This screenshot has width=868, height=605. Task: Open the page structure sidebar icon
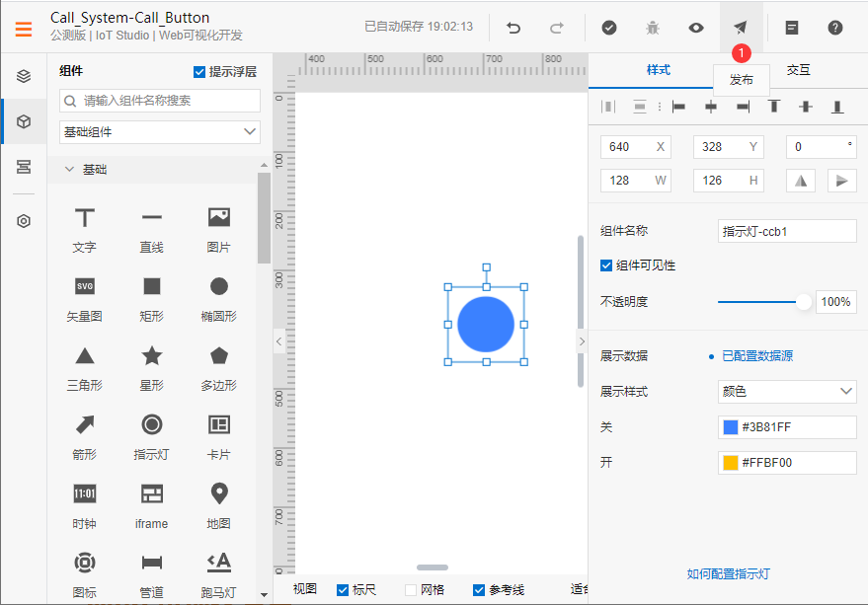pyautogui.click(x=24, y=167)
